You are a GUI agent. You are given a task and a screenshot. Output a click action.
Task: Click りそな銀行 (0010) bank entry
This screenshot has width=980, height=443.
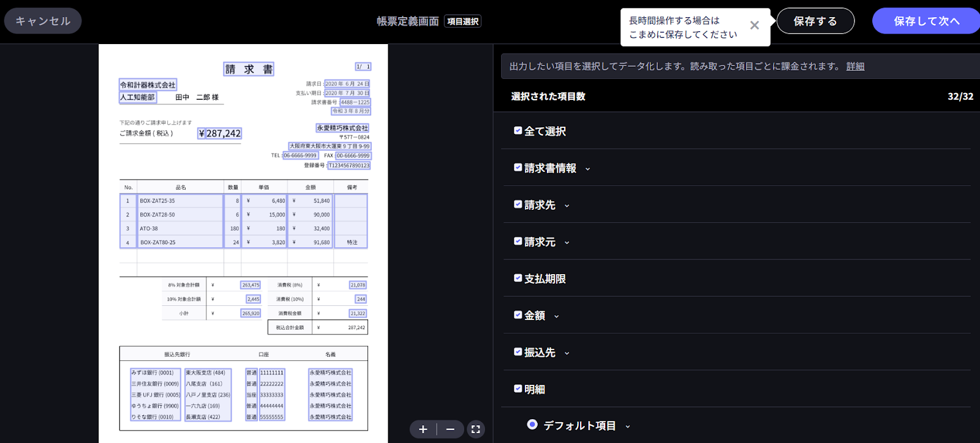coord(153,417)
